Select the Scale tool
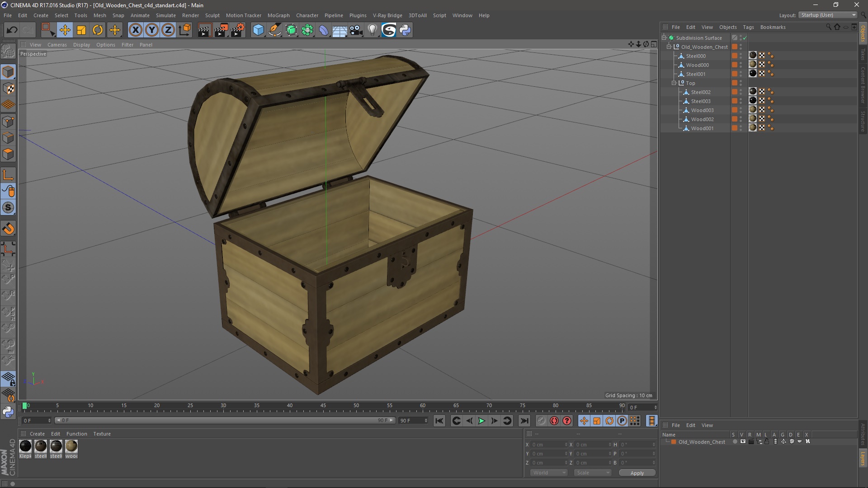Screen dimensions: 868x488 click(81, 30)
